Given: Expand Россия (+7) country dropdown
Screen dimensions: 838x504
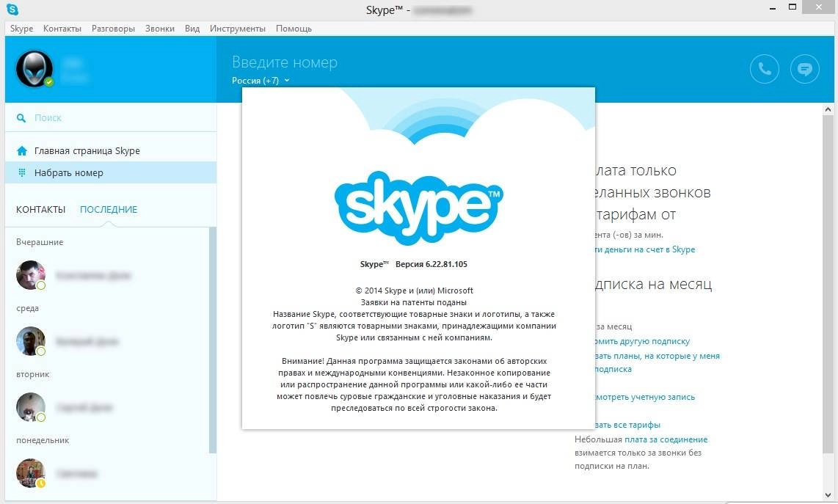Looking at the screenshot, I should [260, 81].
